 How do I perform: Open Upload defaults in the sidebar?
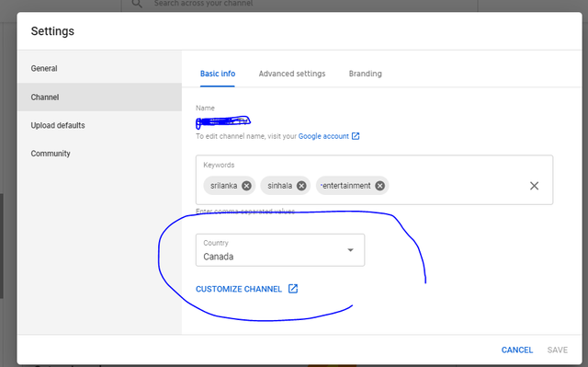click(99, 125)
